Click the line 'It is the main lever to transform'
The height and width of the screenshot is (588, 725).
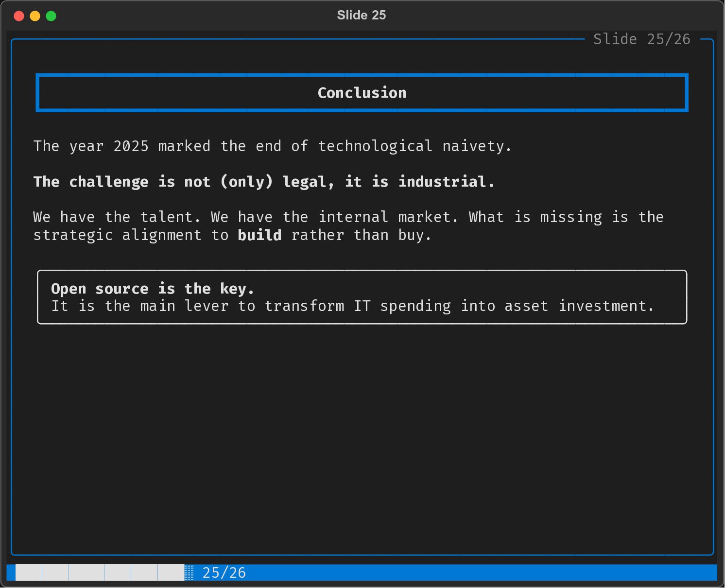point(353,306)
